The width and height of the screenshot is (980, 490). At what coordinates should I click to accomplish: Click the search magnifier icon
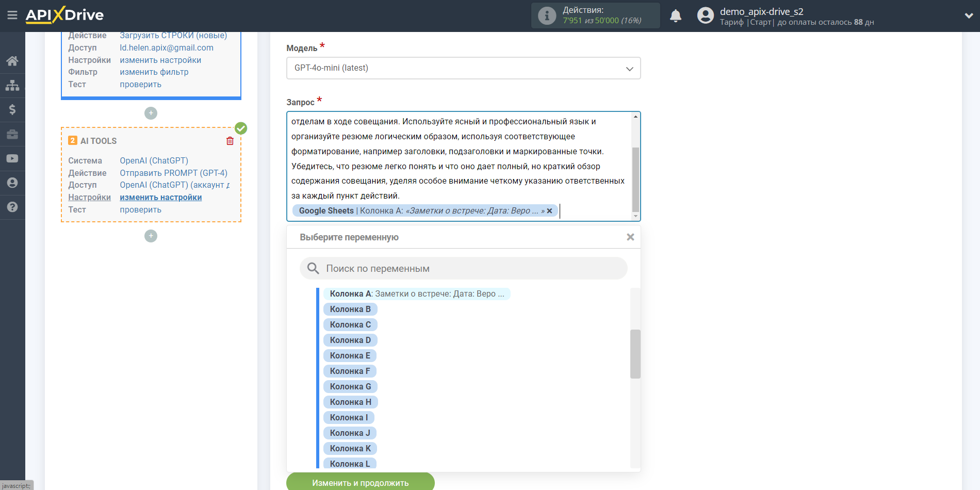click(313, 268)
